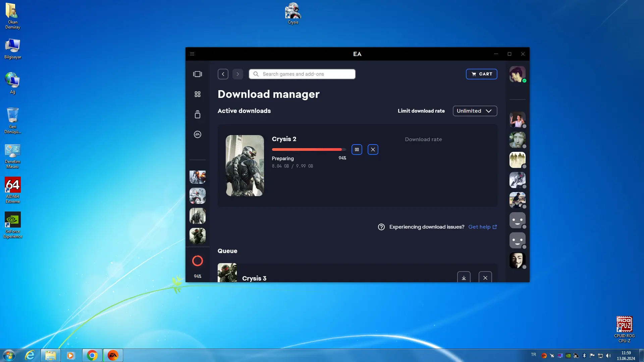Click the Crysis 2 progress bar

point(309,149)
